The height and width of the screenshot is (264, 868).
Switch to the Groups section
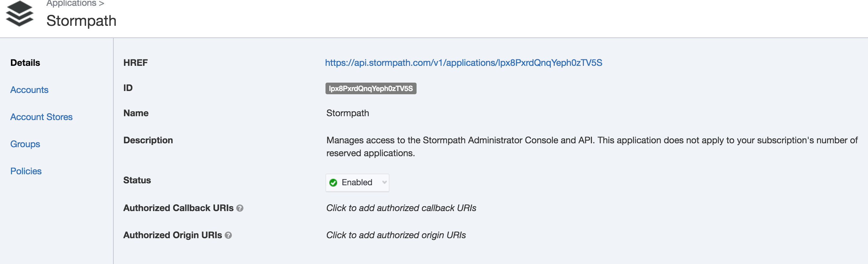pyautogui.click(x=25, y=144)
